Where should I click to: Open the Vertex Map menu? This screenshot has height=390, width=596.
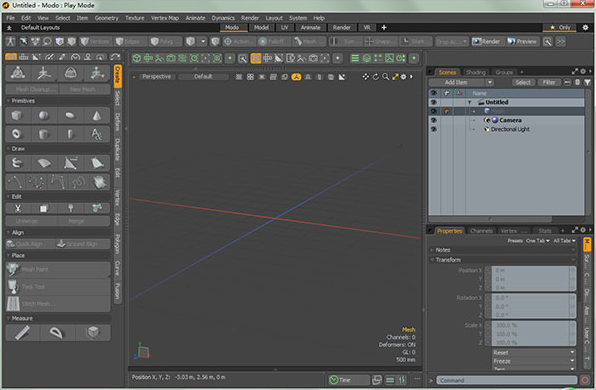click(x=165, y=18)
